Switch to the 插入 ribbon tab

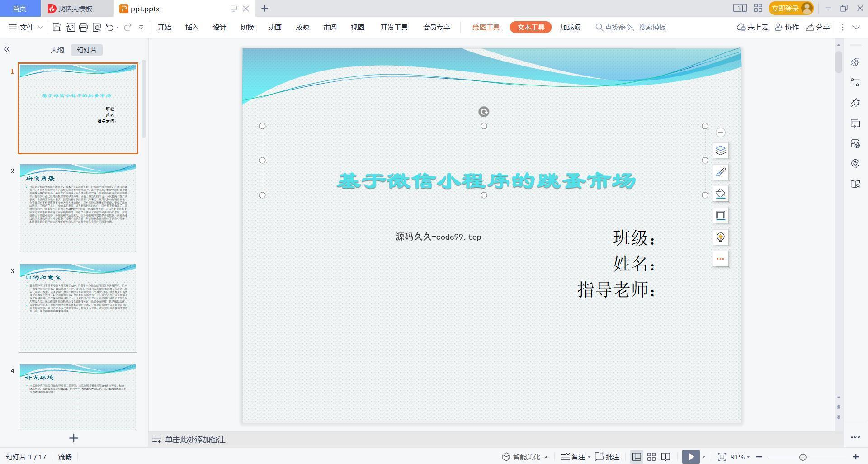point(192,27)
